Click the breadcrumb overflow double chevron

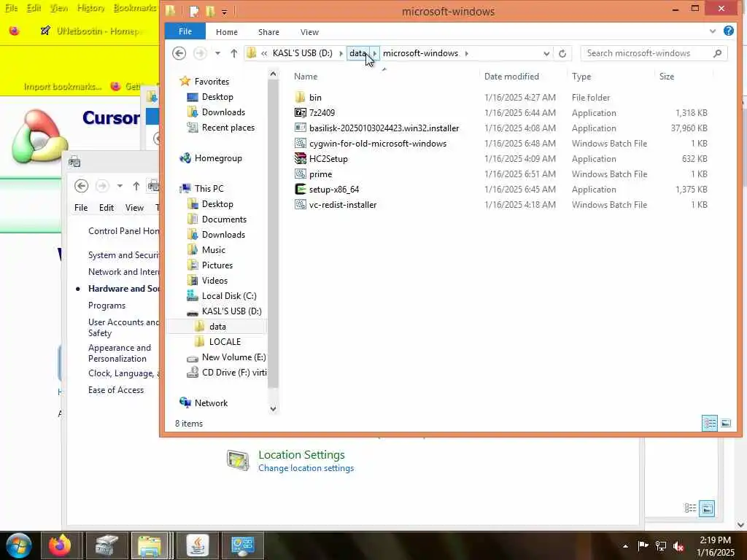[x=264, y=53]
